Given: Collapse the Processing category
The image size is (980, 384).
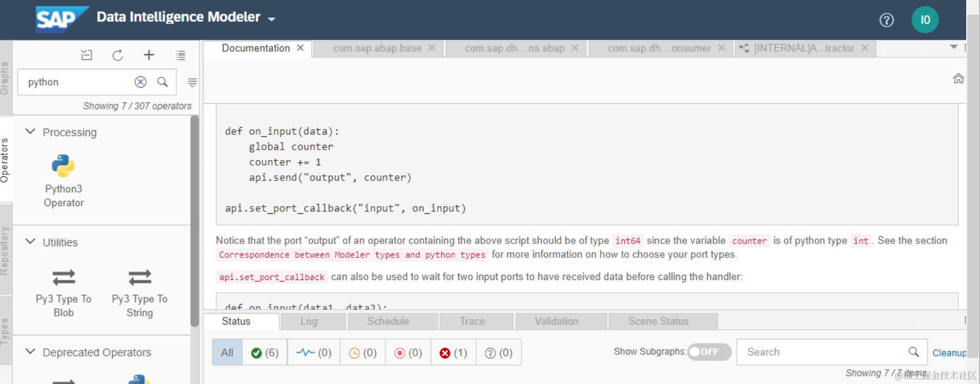Looking at the screenshot, I should pyautogui.click(x=31, y=132).
